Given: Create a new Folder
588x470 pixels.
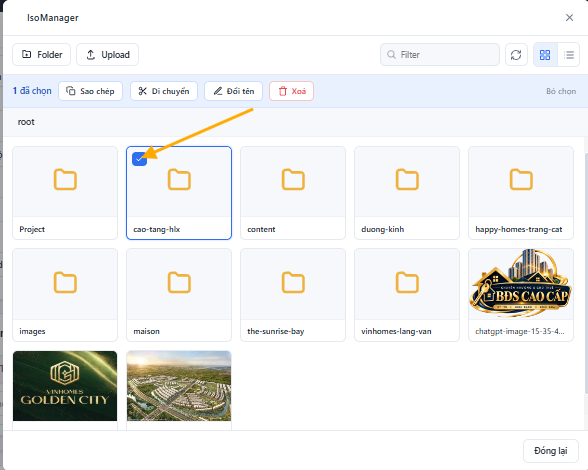Looking at the screenshot, I should pyautogui.click(x=42, y=55).
